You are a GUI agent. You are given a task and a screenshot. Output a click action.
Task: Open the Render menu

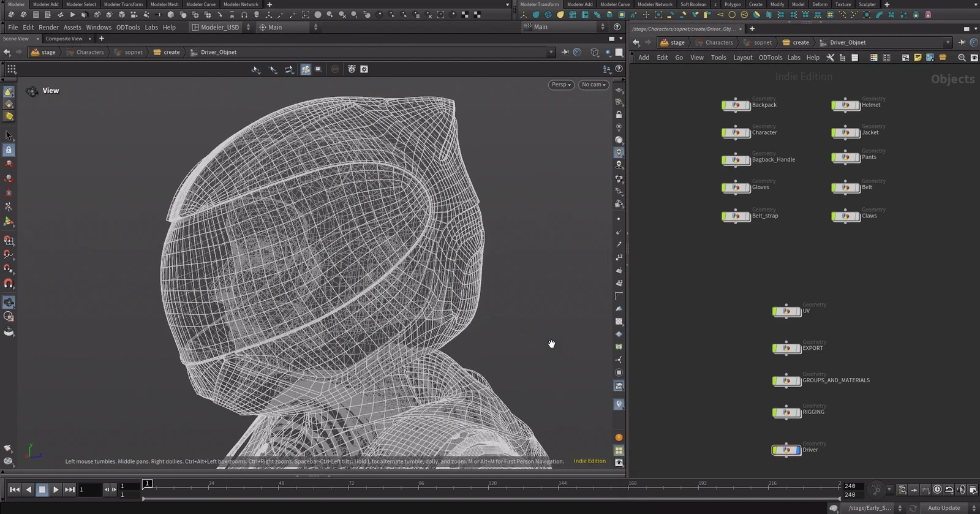click(48, 28)
